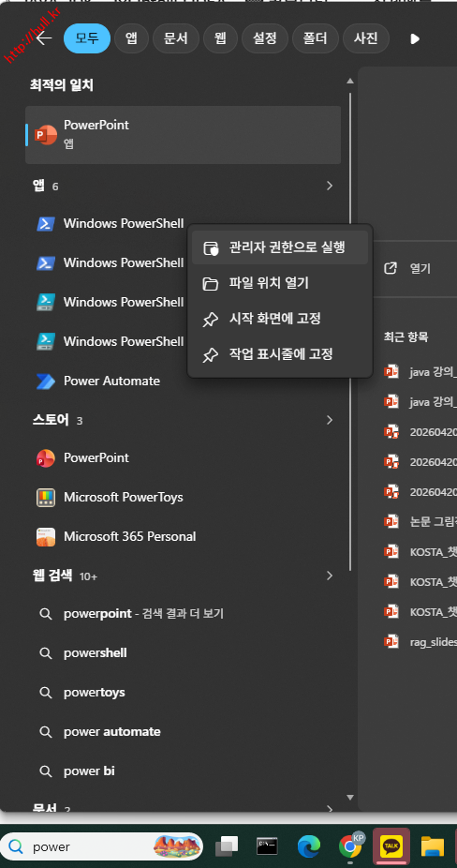Open recent file 논문 그림
Viewport: 457px width, 868px height.
[x=420, y=521]
